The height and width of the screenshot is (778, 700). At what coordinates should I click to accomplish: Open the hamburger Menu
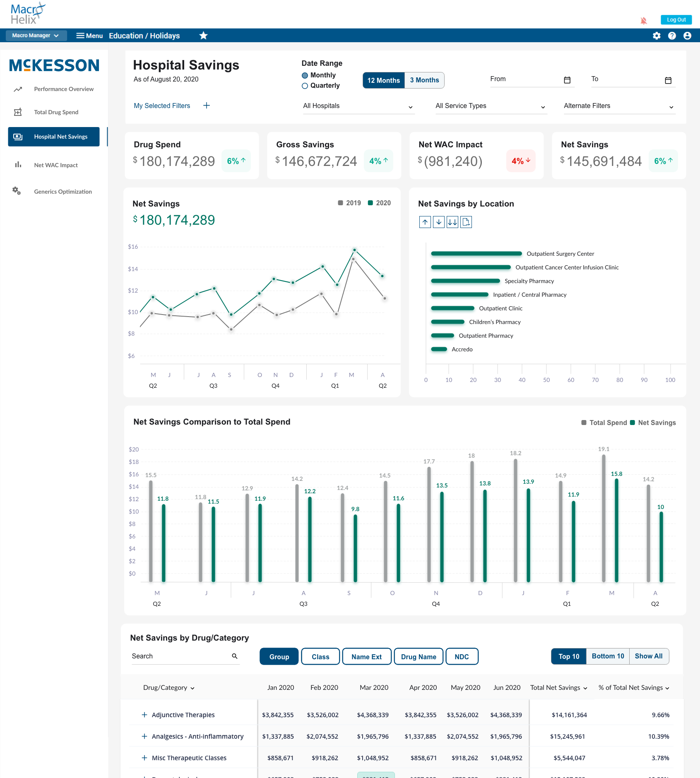click(89, 36)
